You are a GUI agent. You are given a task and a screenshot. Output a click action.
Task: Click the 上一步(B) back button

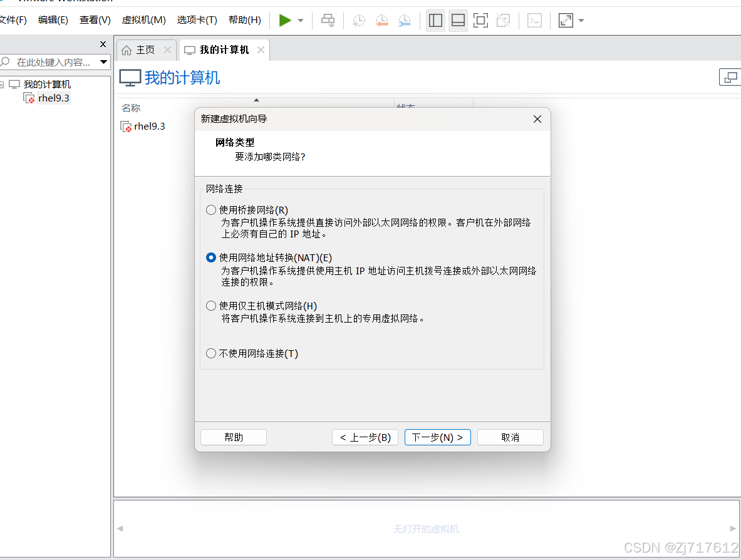click(365, 438)
